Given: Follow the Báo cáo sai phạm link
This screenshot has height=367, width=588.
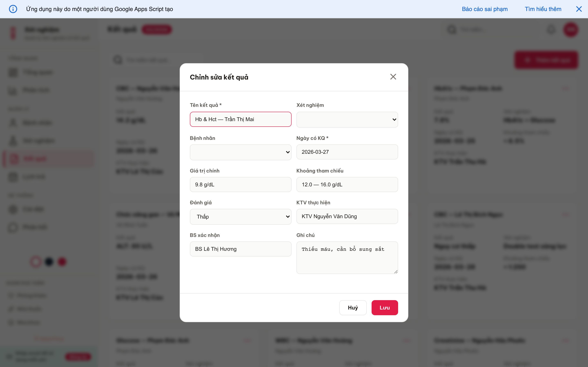Looking at the screenshot, I should click(485, 9).
